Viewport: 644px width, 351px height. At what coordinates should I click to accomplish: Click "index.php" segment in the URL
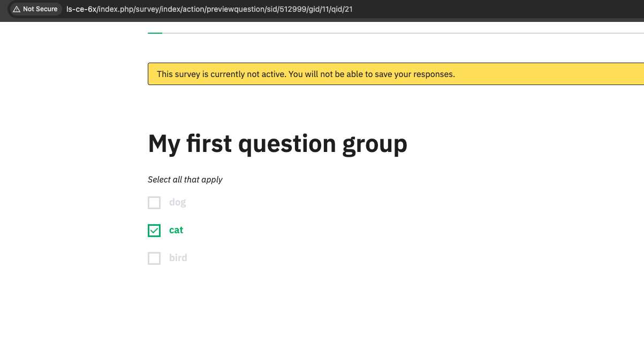[x=113, y=9]
